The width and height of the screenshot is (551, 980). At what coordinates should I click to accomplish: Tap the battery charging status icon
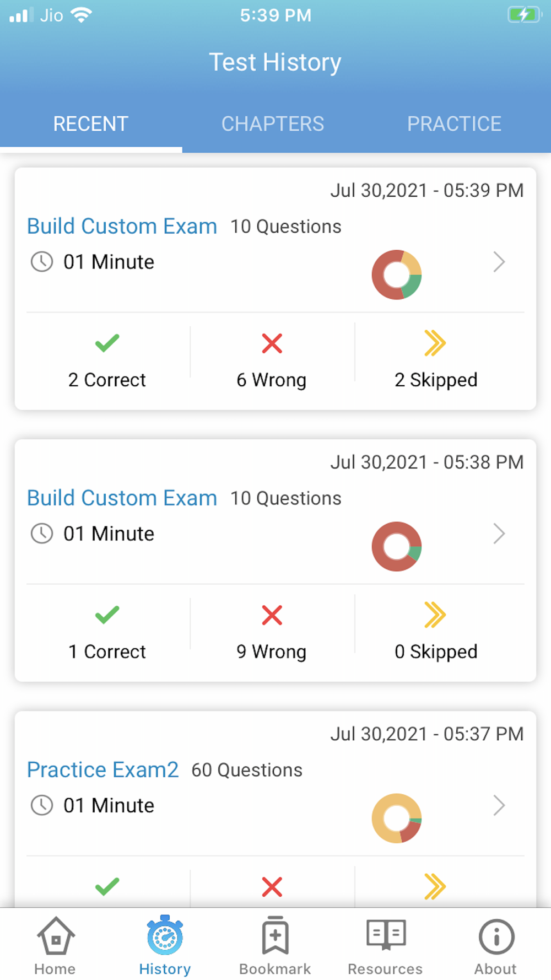[525, 15]
